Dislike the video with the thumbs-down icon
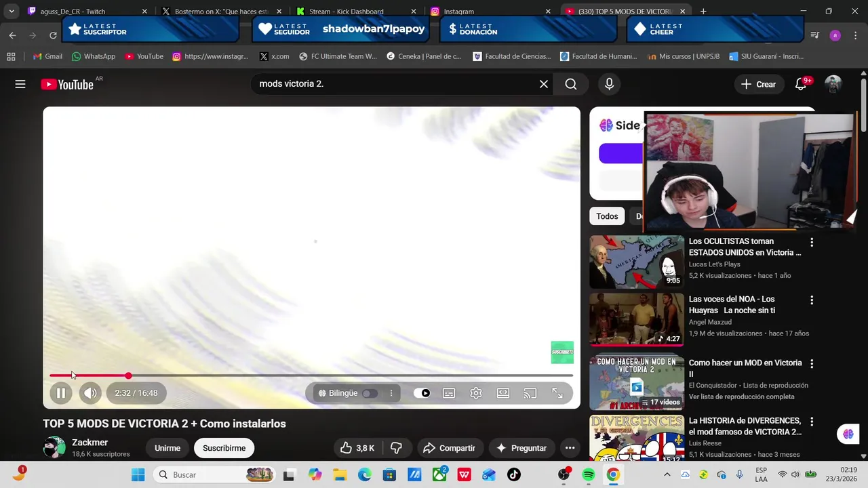 [x=396, y=448]
